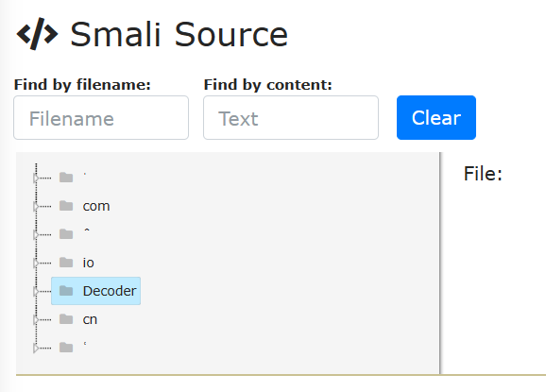Click the Clear button
Viewport: 546px width, 392px height.
[x=436, y=118]
